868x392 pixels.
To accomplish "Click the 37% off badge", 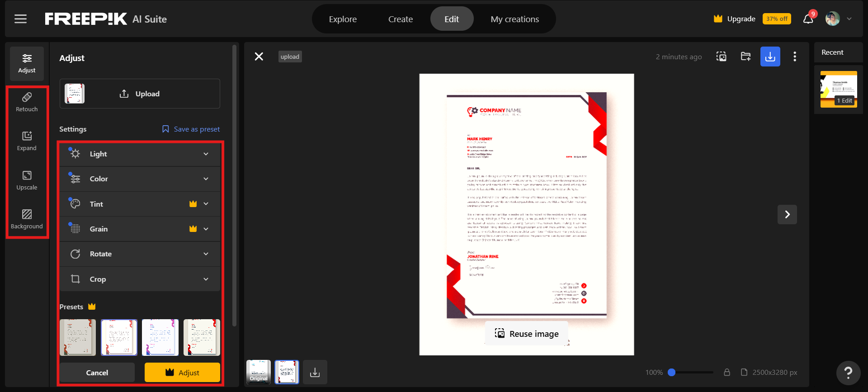I will [777, 19].
